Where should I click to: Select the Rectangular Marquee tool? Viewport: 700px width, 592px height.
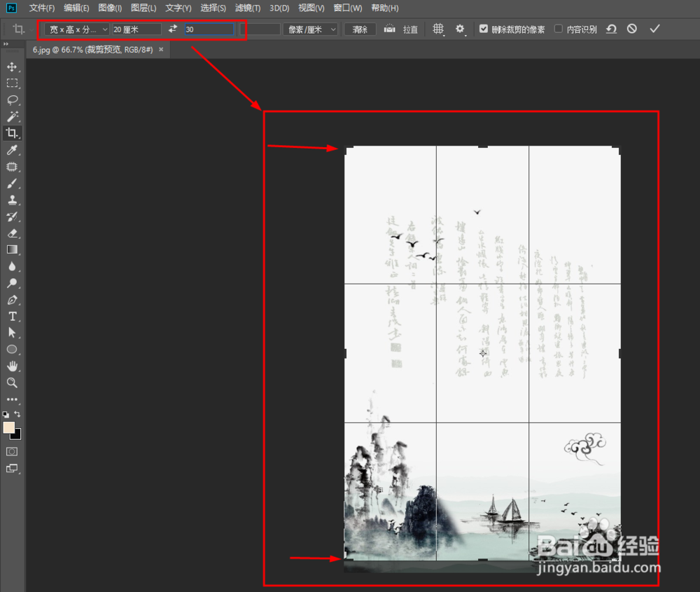[x=12, y=83]
